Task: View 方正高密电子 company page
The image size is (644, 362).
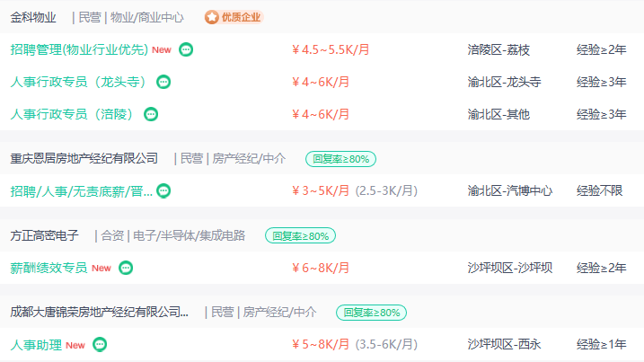Action: coord(44,235)
